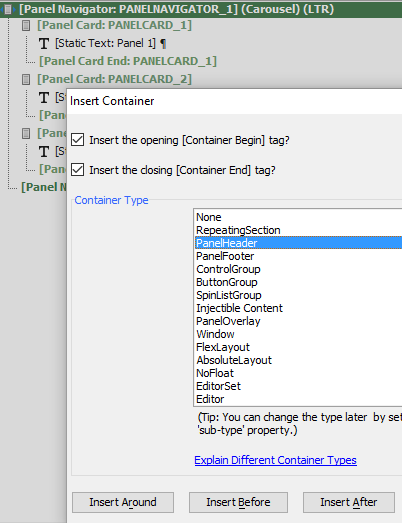The height and width of the screenshot is (523, 402).
Task: Click the Panel Navigator icon in header row
Action: click(x=8, y=9)
